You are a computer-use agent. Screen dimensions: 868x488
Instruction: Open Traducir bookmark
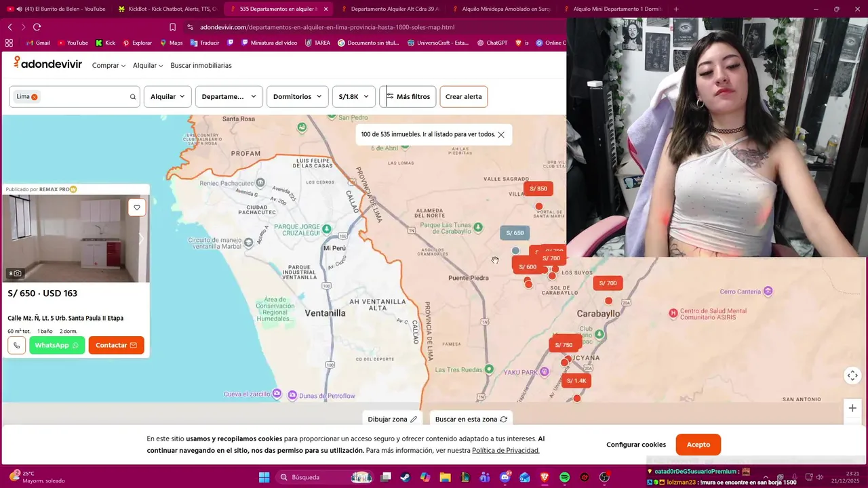pos(205,43)
